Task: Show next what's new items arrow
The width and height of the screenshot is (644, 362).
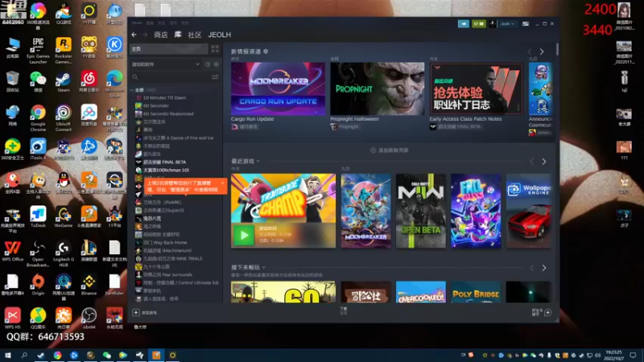Action: point(542,51)
